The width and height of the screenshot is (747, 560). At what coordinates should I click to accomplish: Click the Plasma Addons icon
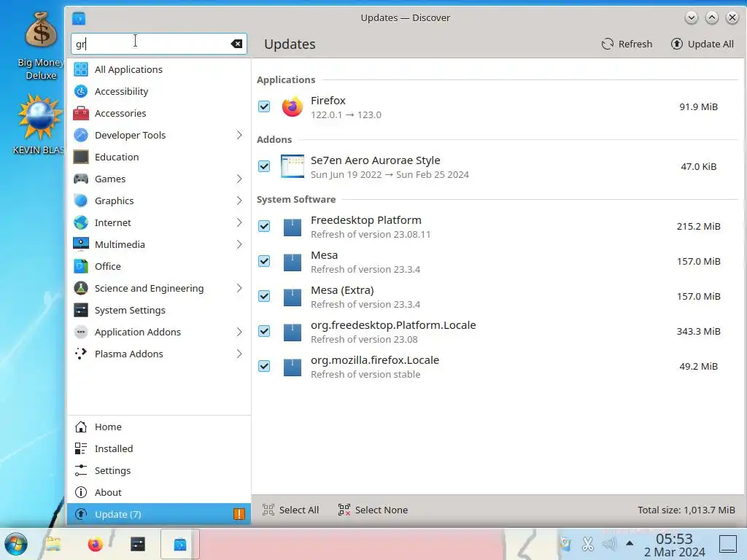pyautogui.click(x=81, y=354)
